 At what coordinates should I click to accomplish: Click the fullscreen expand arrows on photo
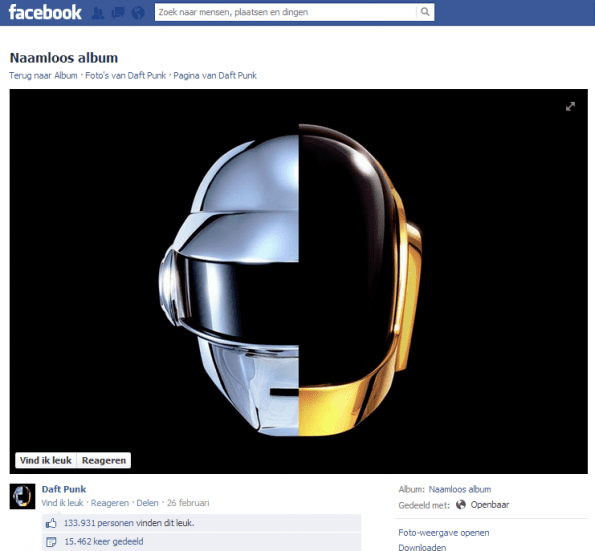[570, 107]
